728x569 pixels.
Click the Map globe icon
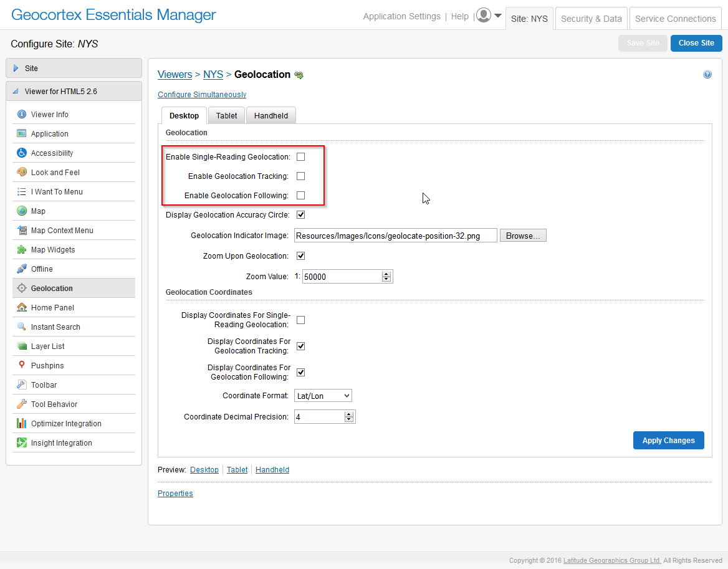(x=21, y=211)
